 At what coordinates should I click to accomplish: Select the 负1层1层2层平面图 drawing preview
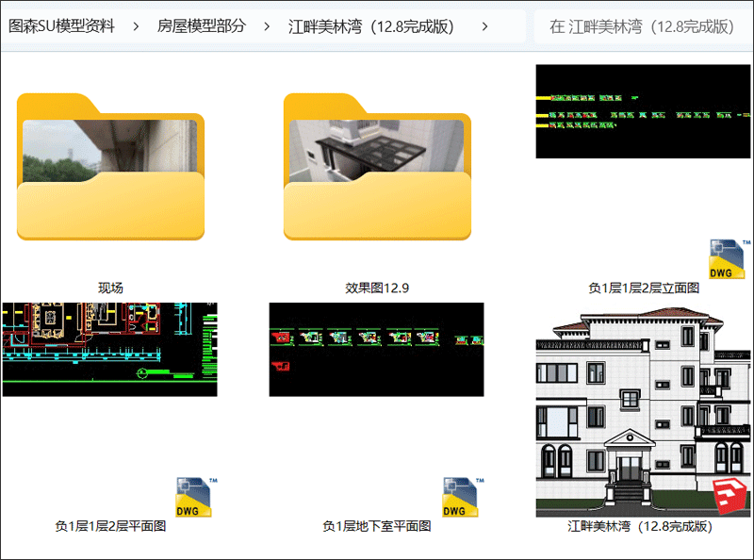coord(110,350)
